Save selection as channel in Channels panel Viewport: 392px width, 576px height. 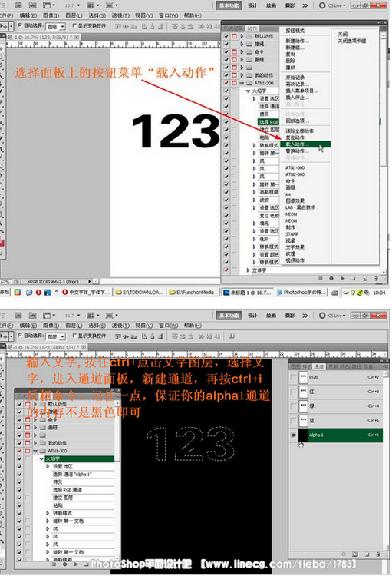355,554
